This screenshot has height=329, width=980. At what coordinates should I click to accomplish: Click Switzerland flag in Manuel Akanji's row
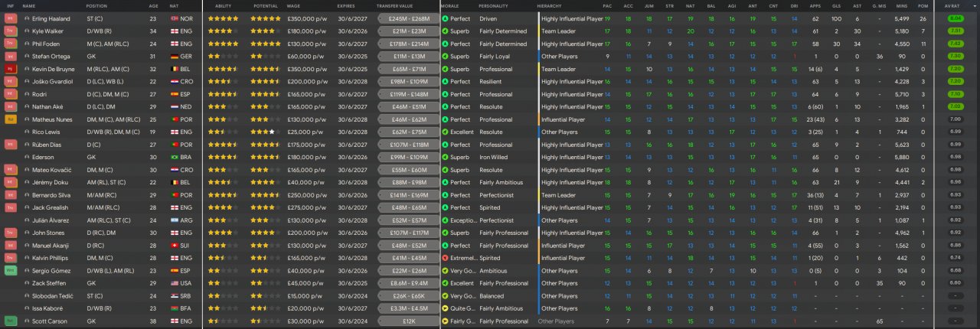tap(175, 246)
